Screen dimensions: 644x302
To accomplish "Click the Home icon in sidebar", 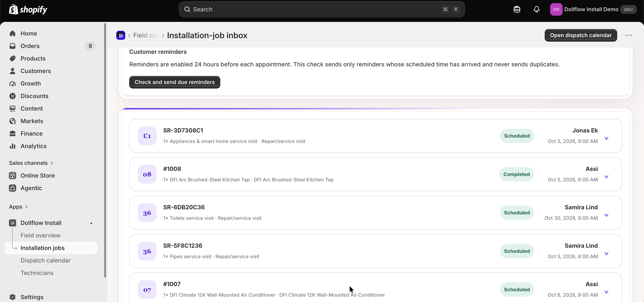I will tap(13, 34).
